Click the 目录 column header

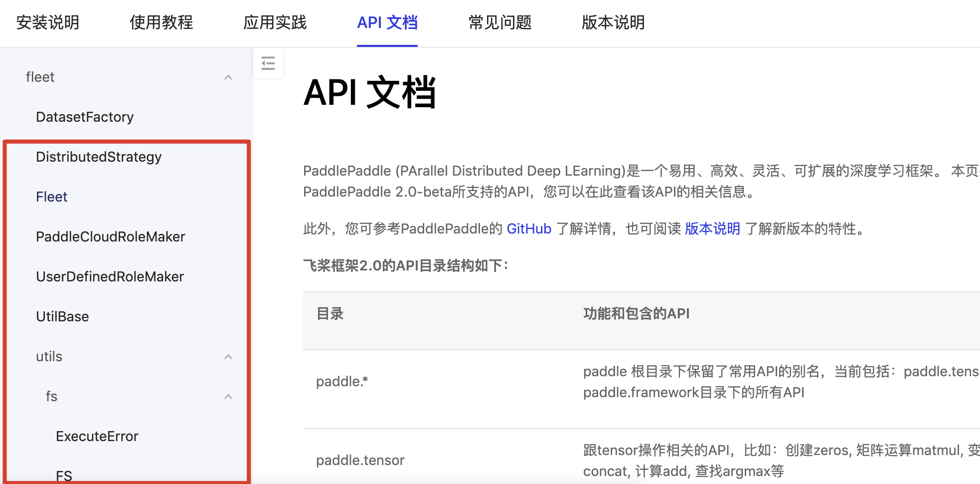(x=330, y=313)
